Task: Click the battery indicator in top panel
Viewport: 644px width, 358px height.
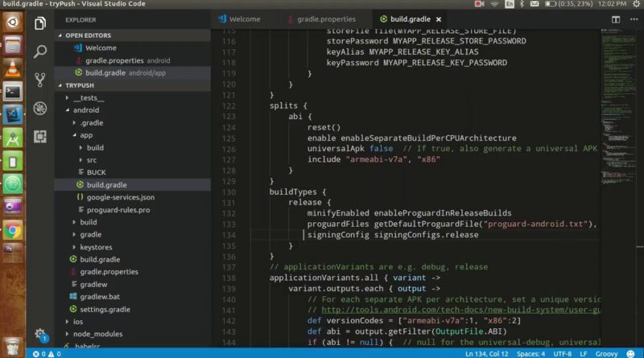Action: coord(568,4)
